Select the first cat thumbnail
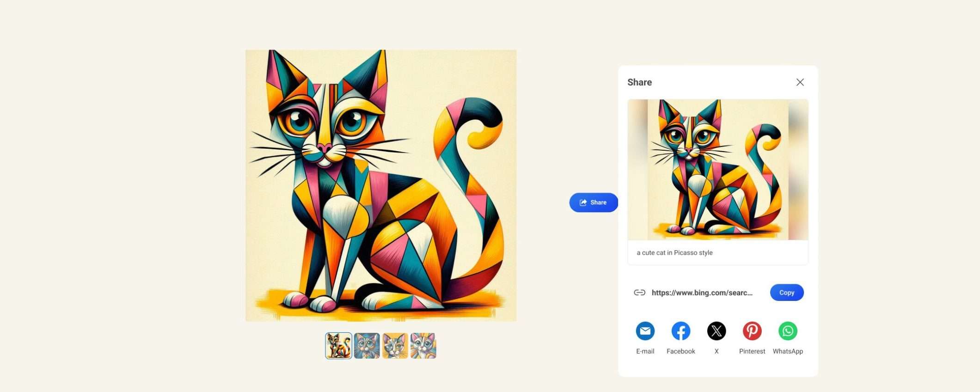980x392 pixels. pos(339,346)
